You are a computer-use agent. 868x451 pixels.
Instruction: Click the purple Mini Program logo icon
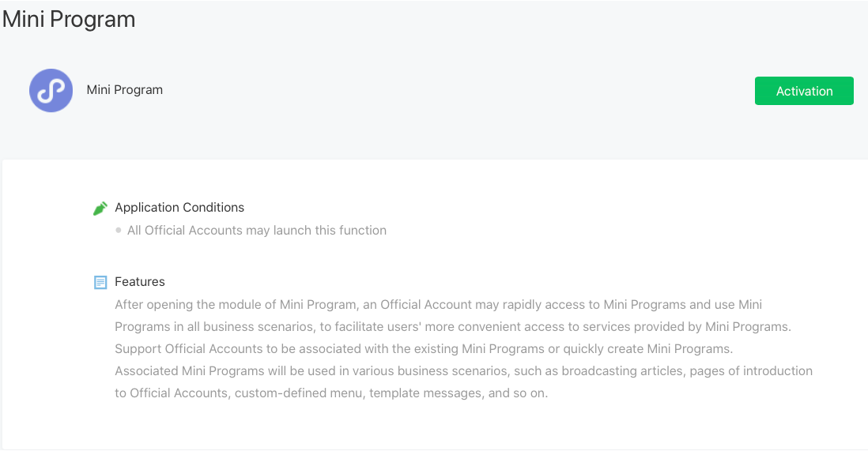point(51,90)
